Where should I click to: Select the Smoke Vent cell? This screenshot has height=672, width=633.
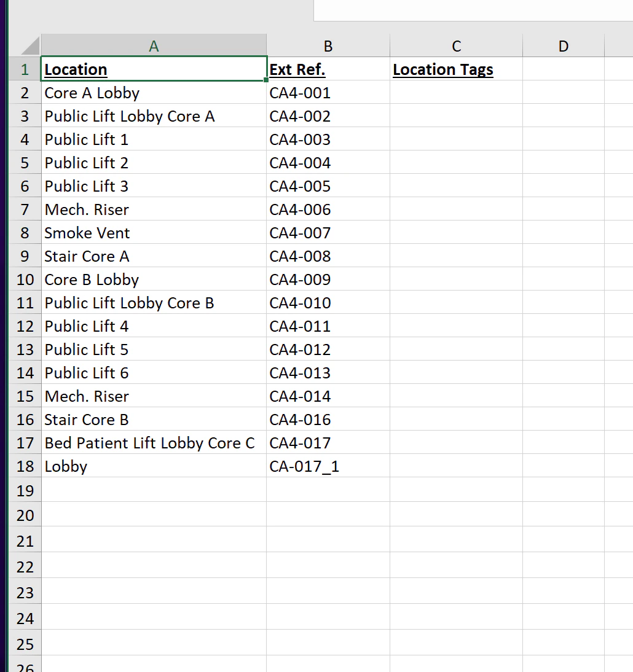[x=154, y=232]
